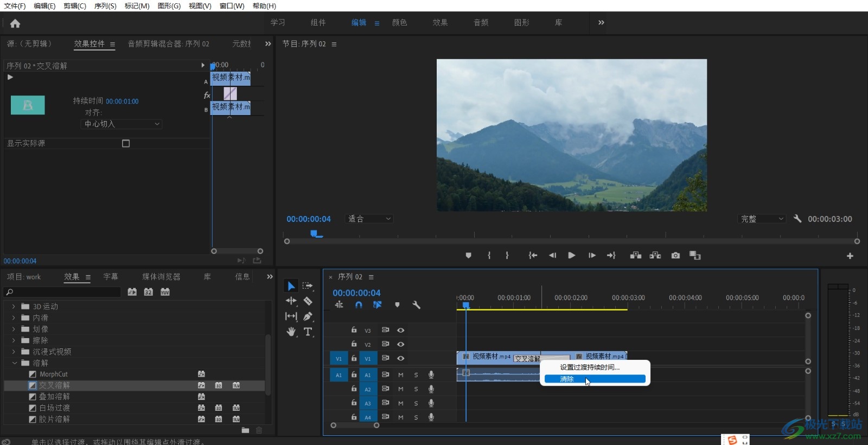Choose 清除 in context menu
This screenshot has height=445, width=868.
pyautogui.click(x=595, y=379)
